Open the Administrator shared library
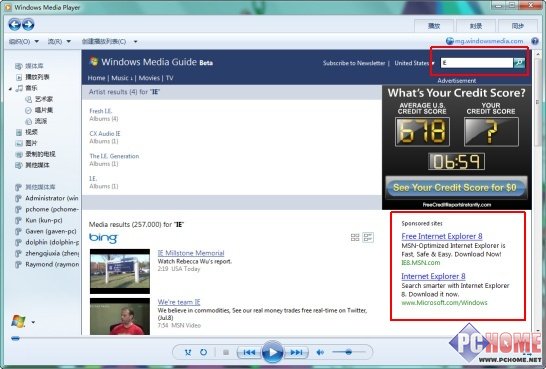546x369 pixels. [52, 198]
